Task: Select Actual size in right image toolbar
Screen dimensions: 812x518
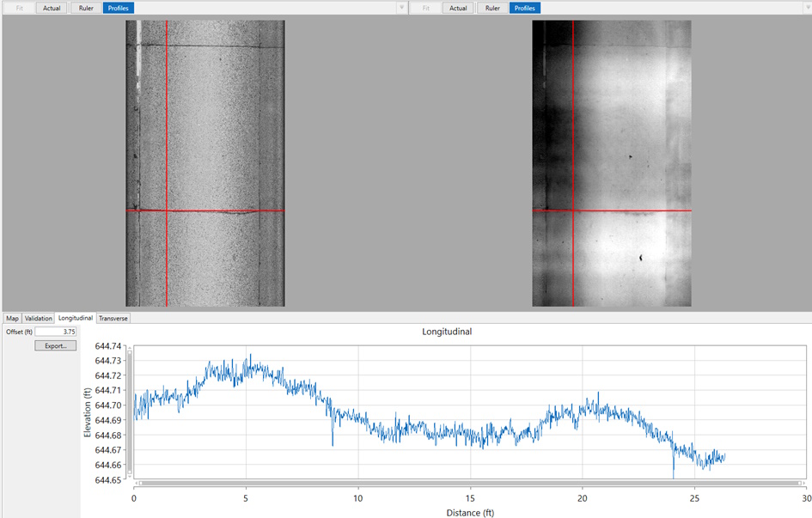Action: pos(458,8)
